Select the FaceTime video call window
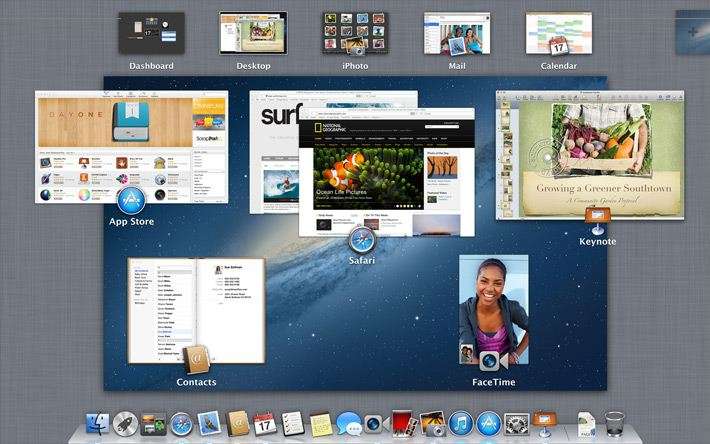 494,310
